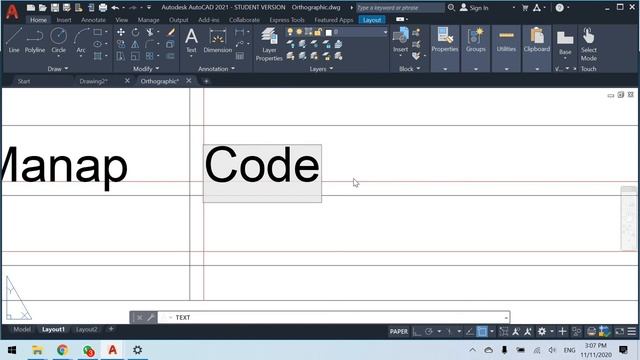Open the Properties panel button
The width and height of the screenshot is (640, 360).
tap(444, 40)
